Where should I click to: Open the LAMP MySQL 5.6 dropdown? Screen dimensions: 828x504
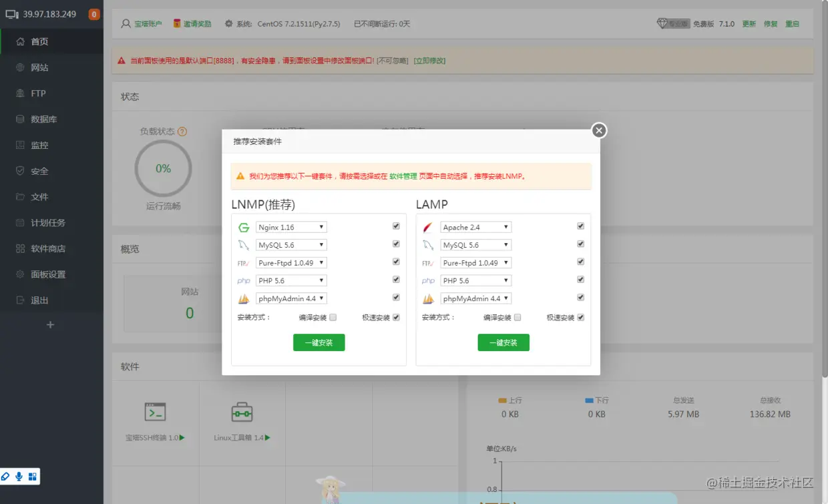pos(475,245)
